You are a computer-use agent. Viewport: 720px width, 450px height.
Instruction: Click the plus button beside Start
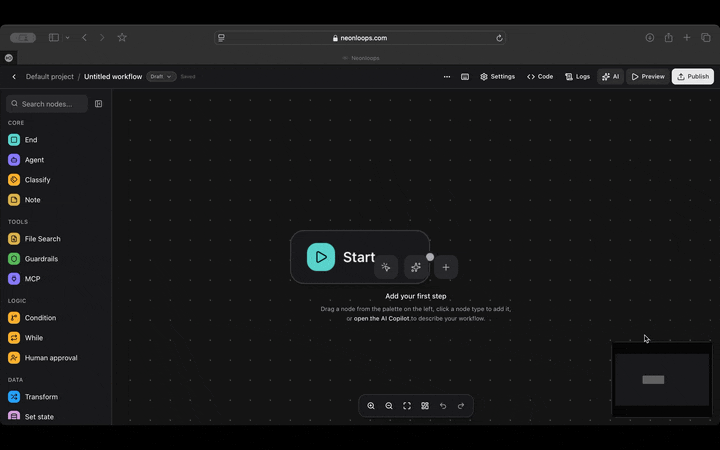tap(446, 267)
